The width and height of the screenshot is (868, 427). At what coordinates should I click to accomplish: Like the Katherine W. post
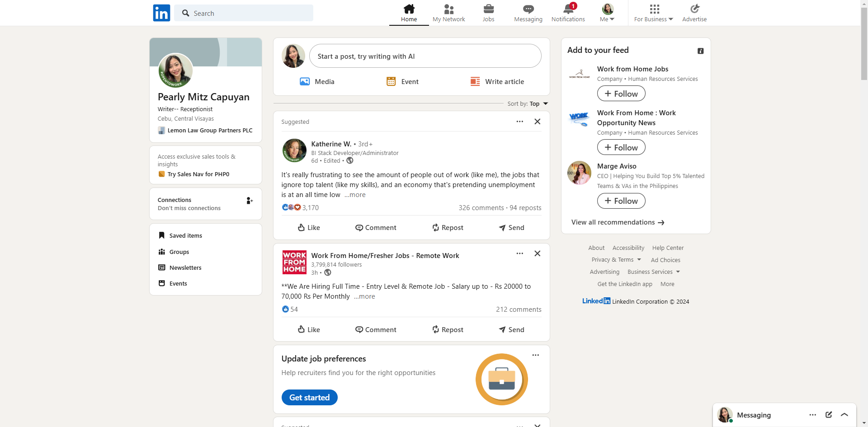tap(309, 228)
